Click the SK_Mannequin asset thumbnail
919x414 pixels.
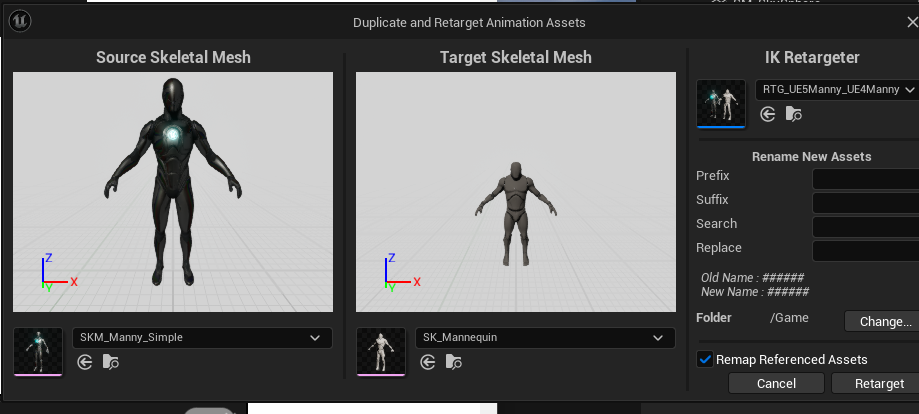click(x=381, y=351)
